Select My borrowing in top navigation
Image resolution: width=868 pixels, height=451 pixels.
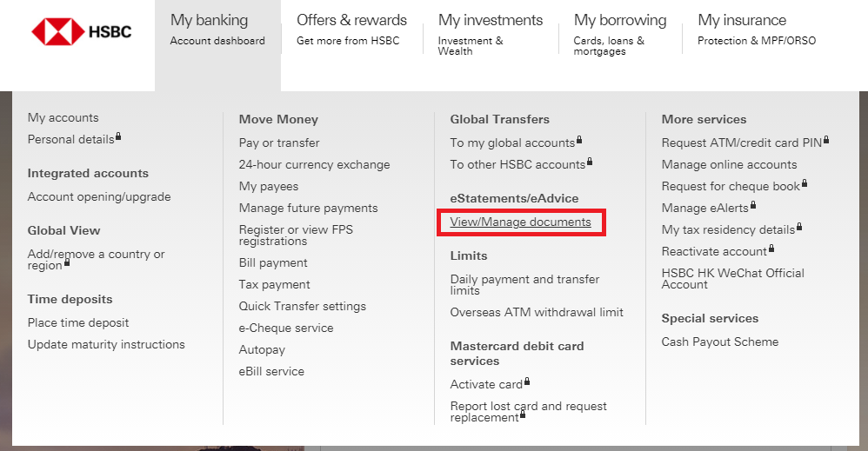619,29
